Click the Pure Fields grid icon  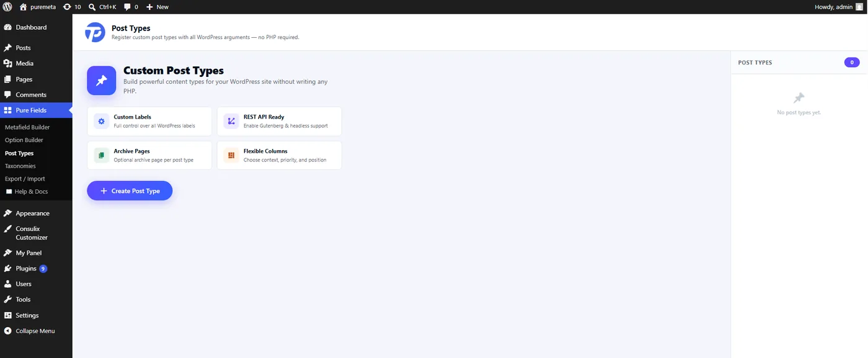click(7, 110)
